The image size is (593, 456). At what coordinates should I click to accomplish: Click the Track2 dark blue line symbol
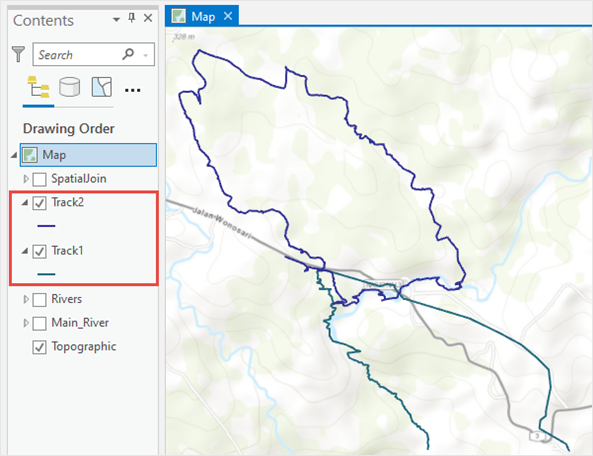tap(47, 226)
